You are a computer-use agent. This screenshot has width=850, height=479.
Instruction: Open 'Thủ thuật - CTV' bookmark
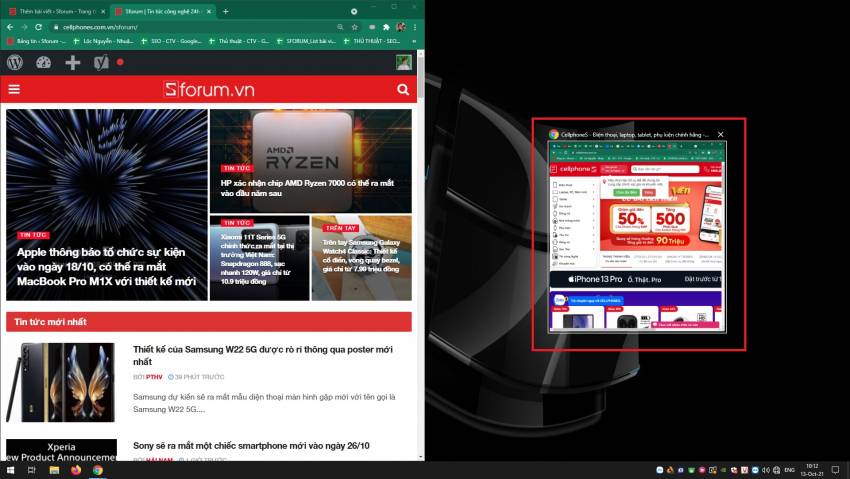point(239,41)
